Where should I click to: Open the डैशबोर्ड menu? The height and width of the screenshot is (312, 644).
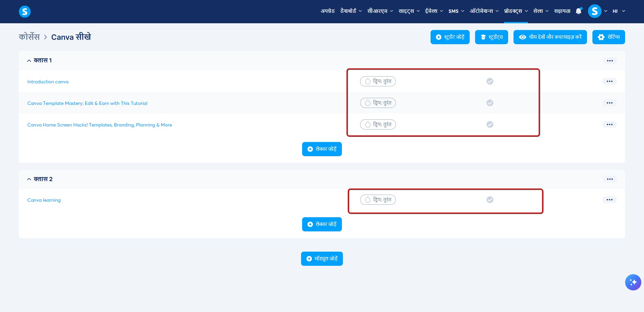351,11
